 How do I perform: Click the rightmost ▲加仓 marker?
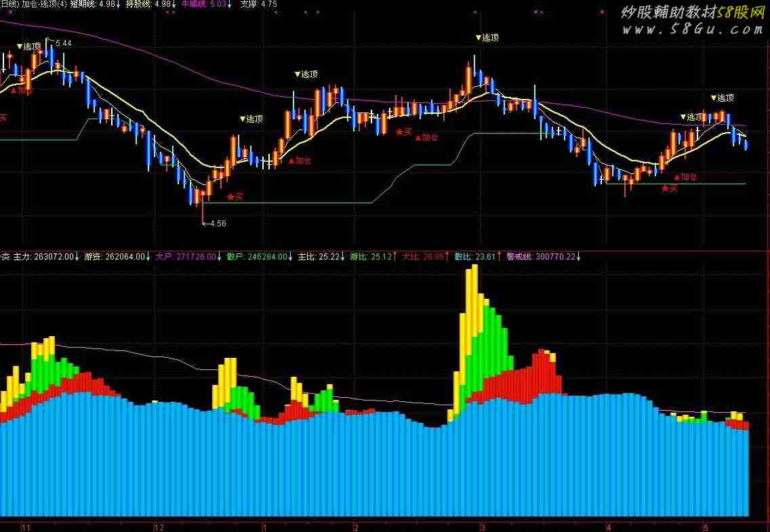coord(685,177)
